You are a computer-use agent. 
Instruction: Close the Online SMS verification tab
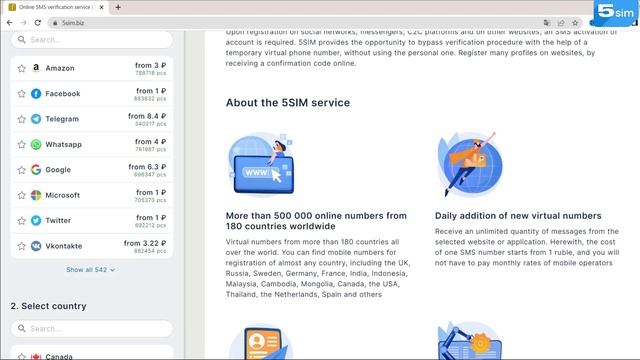102,7
